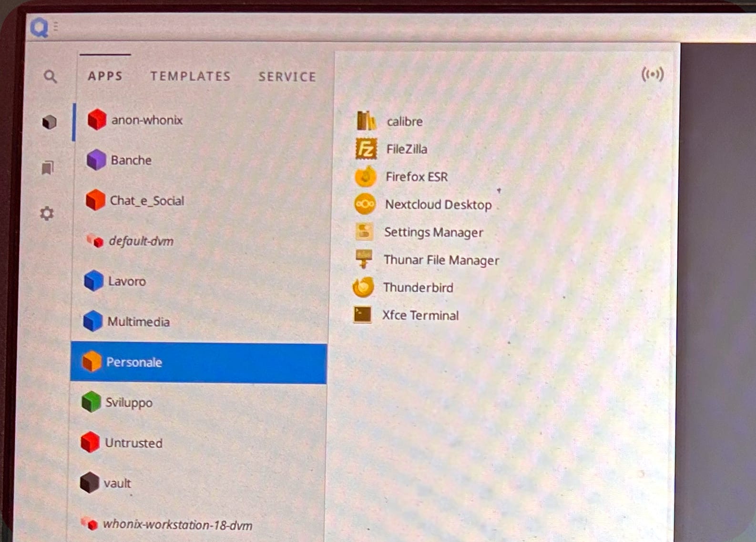Switch to the Service tab
Screen dimensions: 756x542
(x=287, y=77)
